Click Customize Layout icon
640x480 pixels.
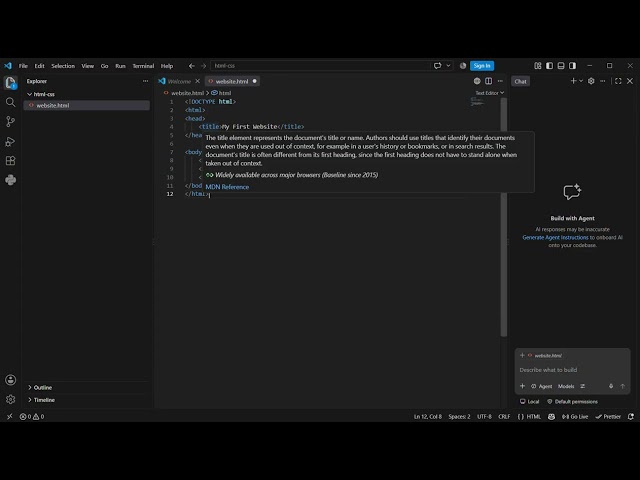click(x=538, y=66)
